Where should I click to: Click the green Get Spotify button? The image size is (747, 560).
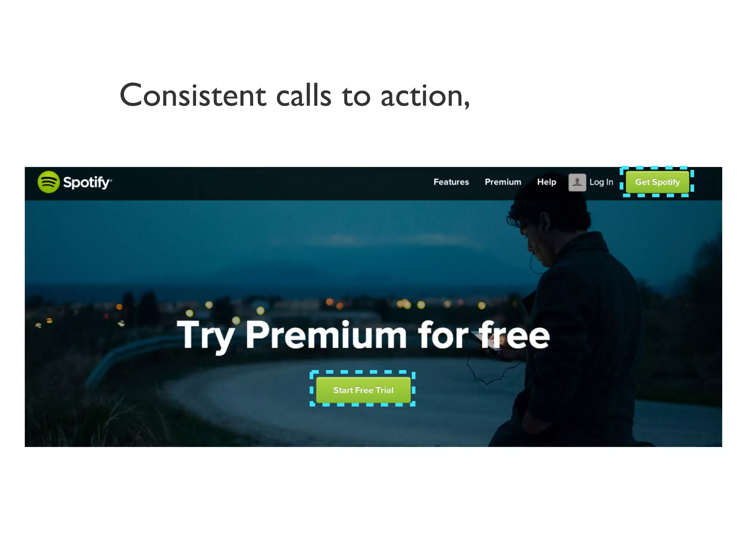point(657,182)
